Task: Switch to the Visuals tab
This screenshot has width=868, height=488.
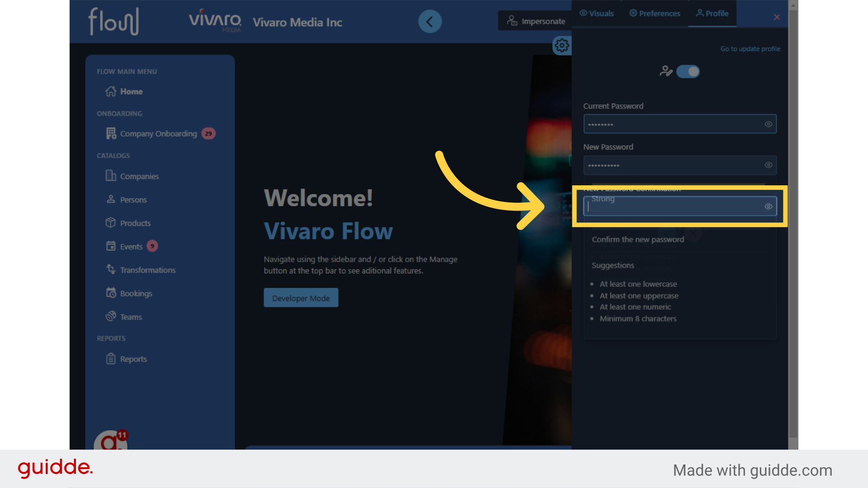Action: point(597,14)
